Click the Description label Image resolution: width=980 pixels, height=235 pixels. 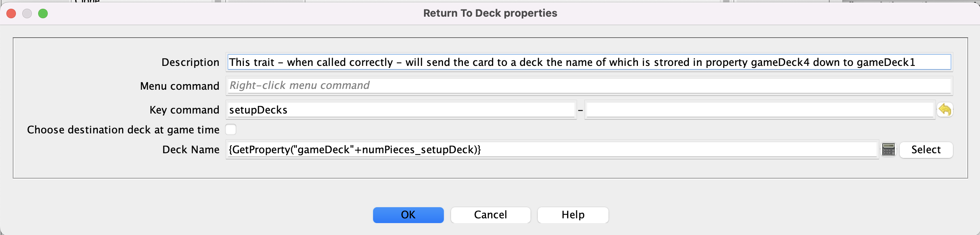190,62
